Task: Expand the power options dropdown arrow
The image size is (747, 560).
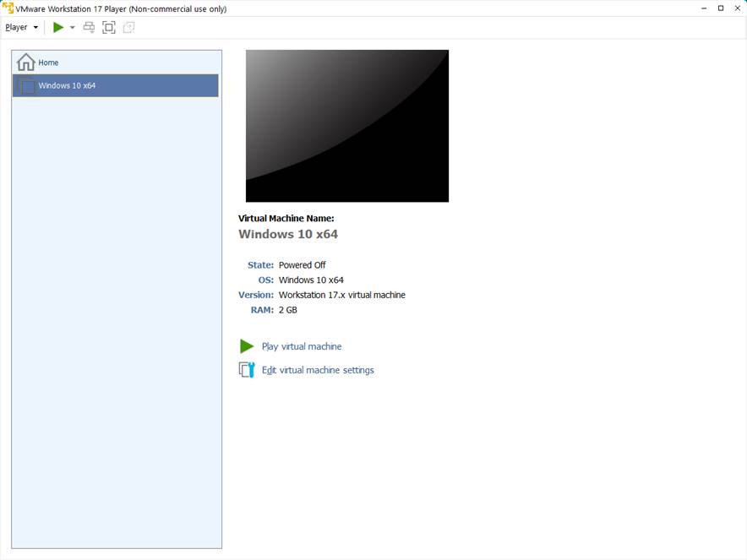Action: tap(72, 27)
